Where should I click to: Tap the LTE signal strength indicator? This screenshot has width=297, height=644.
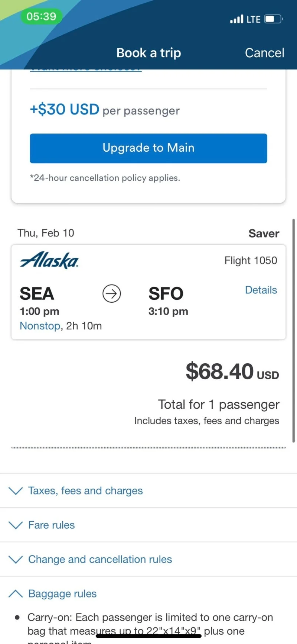point(237,19)
